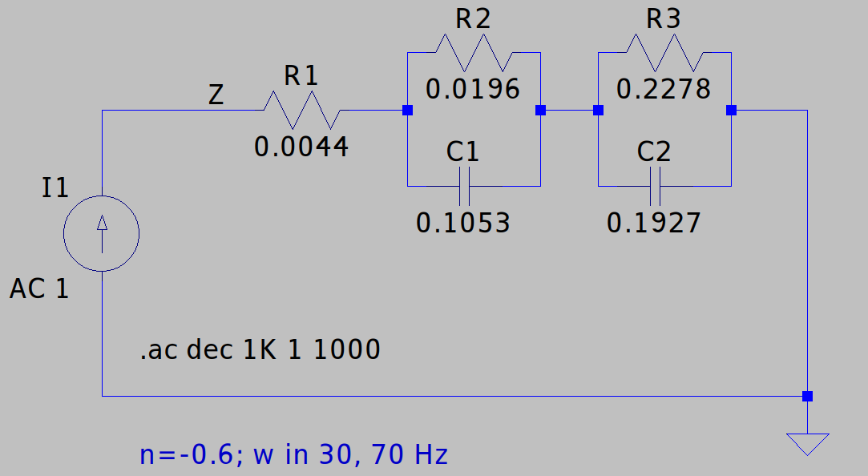Select the R3 resistor zigzag symbol
This screenshot has height=476, width=868.
(664, 53)
